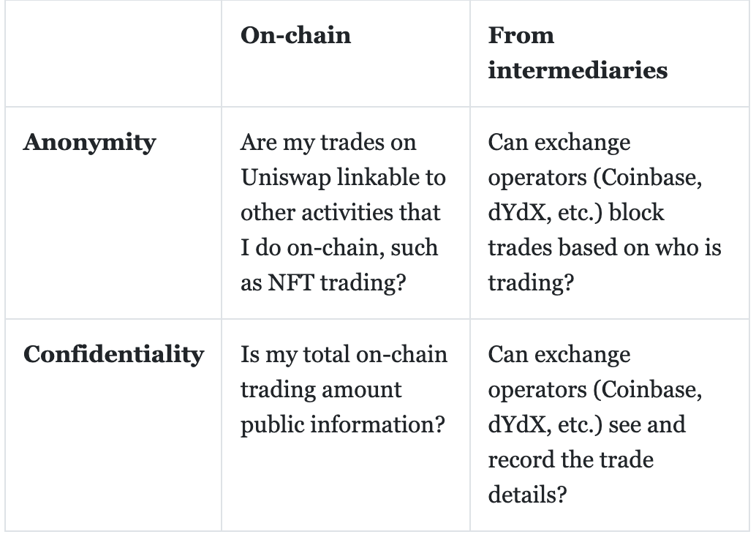Click I do on-chain, such line

point(339,248)
